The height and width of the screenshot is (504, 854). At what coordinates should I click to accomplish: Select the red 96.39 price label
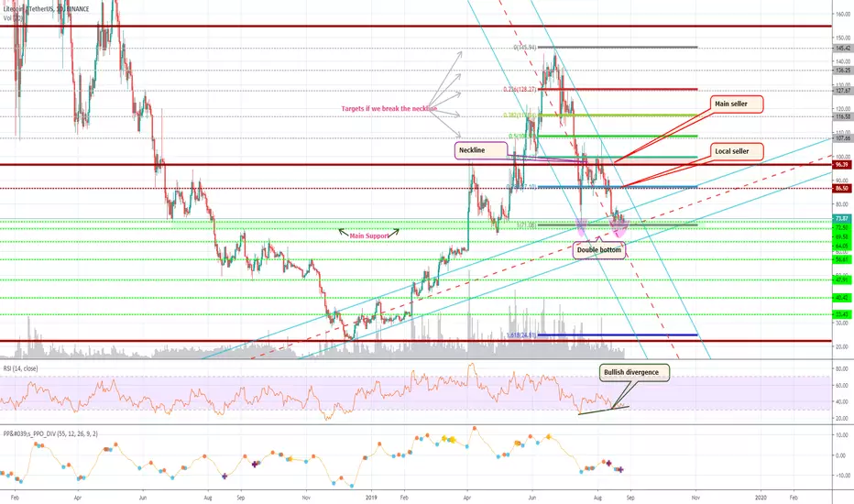tap(842, 165)
